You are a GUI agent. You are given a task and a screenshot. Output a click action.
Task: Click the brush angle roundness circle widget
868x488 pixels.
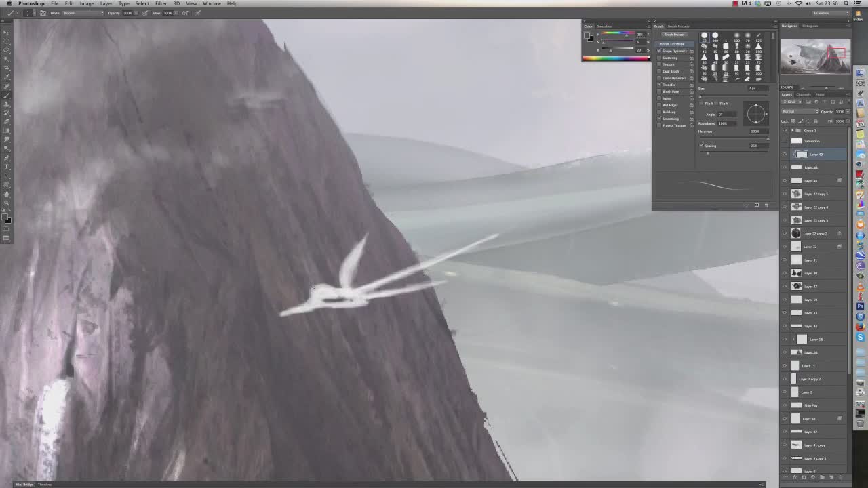[755, 113]
